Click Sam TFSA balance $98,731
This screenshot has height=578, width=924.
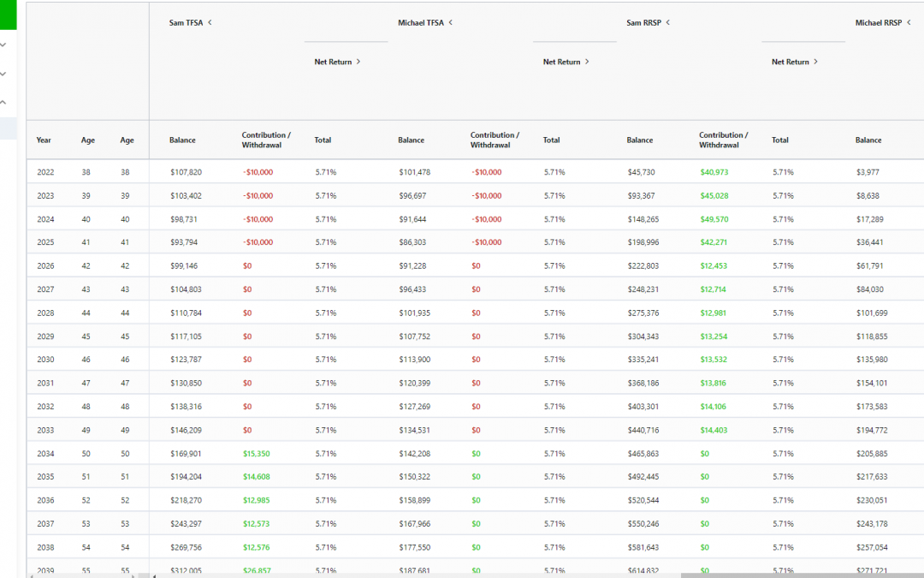click(184, 219)
